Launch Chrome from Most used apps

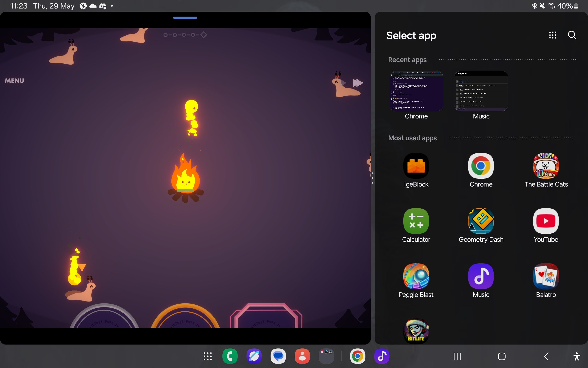(481, 166)
